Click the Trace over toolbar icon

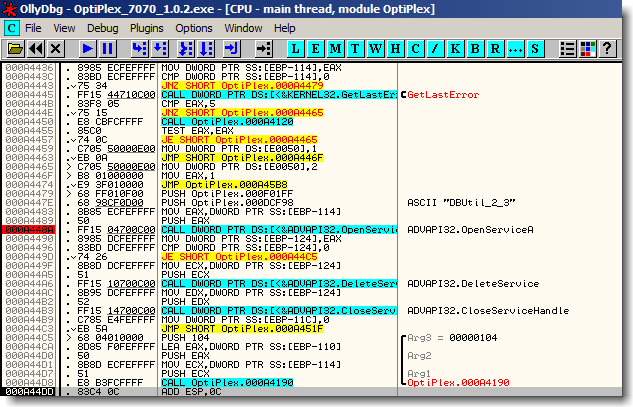(x=206, y=49)
